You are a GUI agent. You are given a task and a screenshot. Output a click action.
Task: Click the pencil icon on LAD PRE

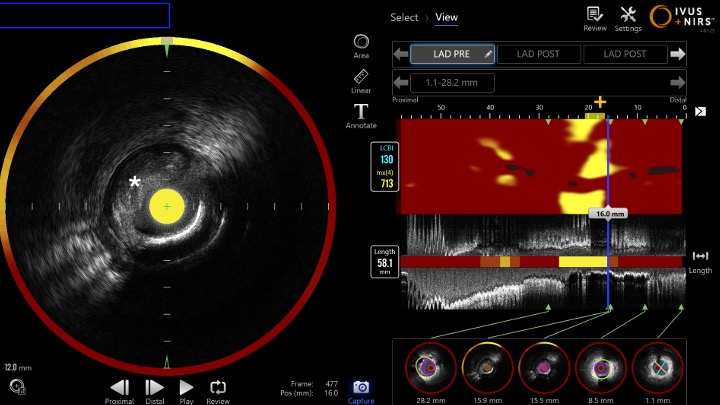tap(488, 54)
